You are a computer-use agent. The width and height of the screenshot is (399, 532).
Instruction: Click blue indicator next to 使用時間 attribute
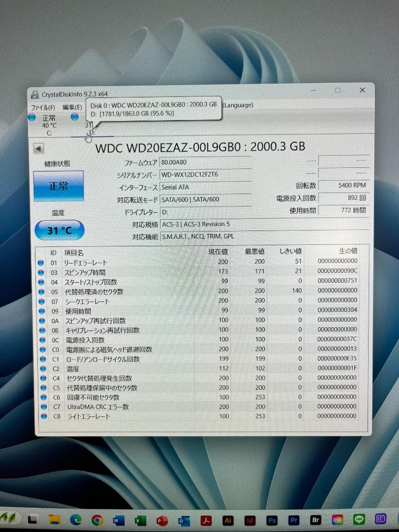41,311
